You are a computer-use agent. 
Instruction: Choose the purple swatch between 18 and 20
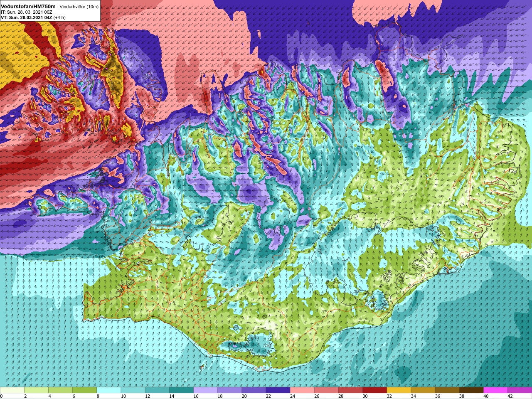coord(230,390)
